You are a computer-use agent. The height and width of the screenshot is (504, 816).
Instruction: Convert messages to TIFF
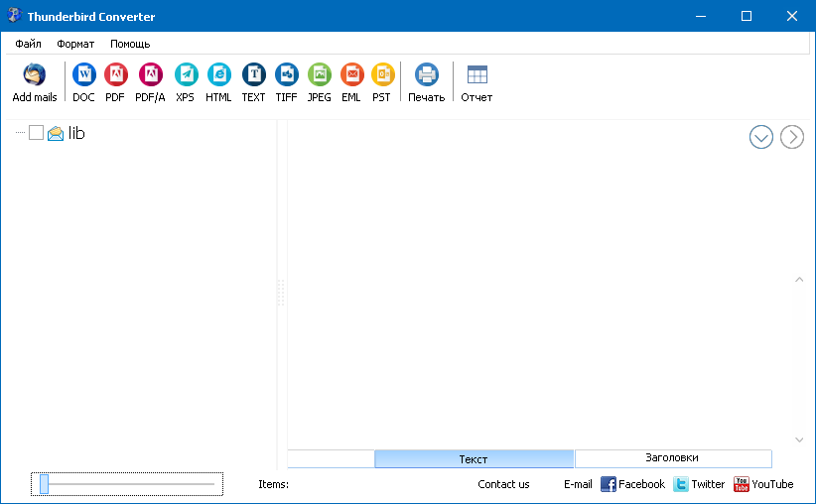[x=287, y=74]
